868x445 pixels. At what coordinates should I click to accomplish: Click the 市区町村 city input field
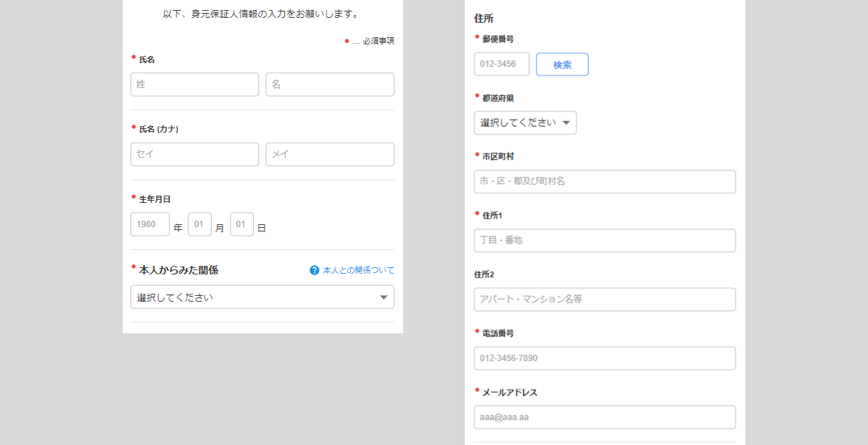[x=605, y=181]
